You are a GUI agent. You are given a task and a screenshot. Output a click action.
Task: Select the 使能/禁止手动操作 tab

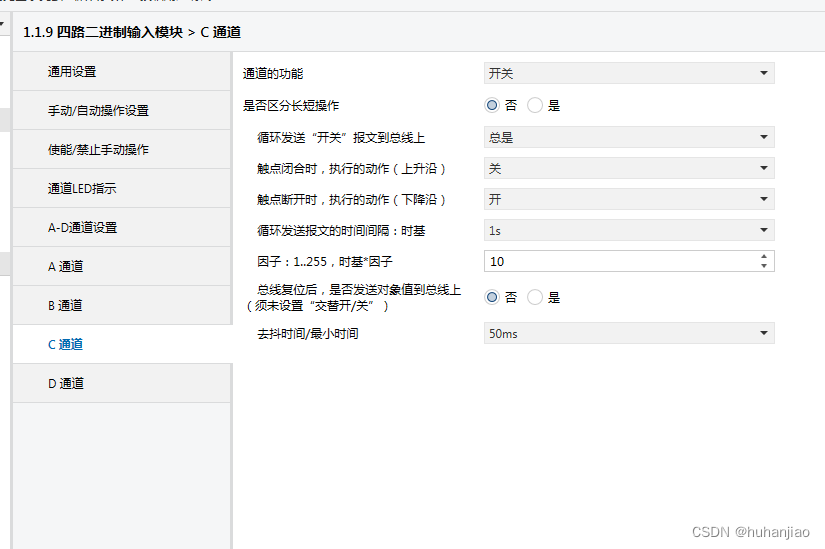(x=98, y=150)
